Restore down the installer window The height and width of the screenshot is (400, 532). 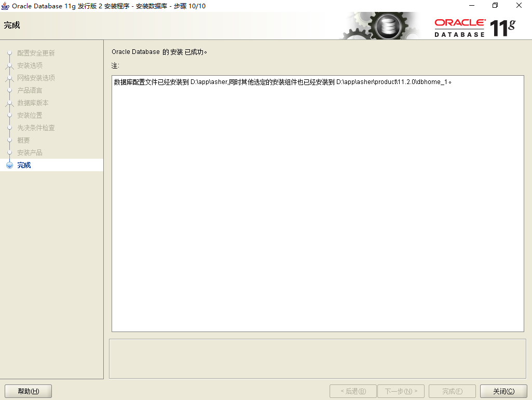point(495,5)
